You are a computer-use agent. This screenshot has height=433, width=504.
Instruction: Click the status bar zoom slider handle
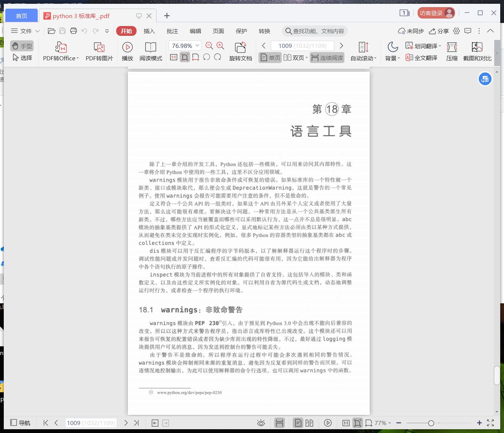[x=431, y=423]
